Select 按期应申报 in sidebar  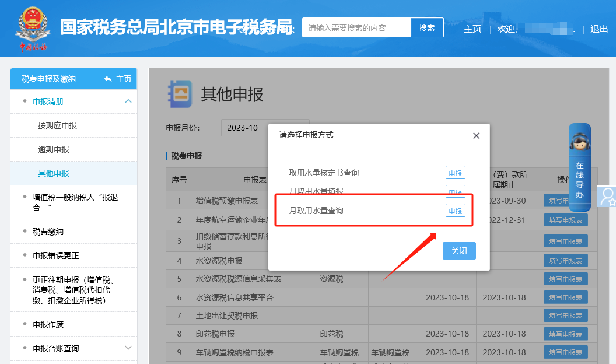pos(57,125)
